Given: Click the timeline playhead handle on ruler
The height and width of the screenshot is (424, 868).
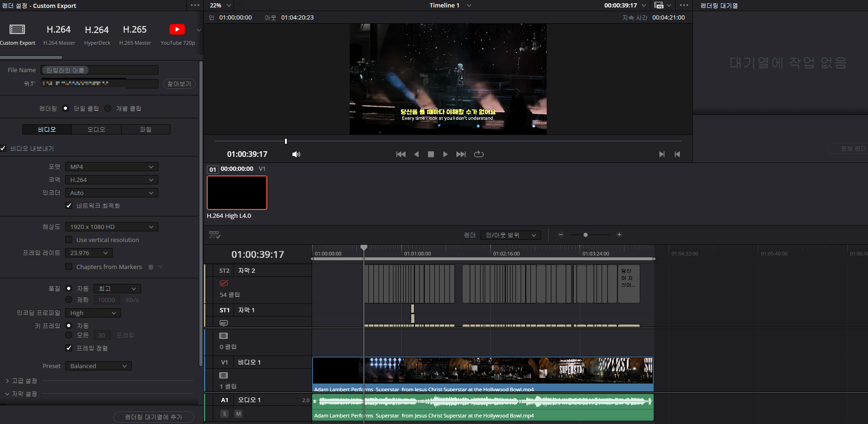Looking at the screenshot, I should (x=364, y=248).
